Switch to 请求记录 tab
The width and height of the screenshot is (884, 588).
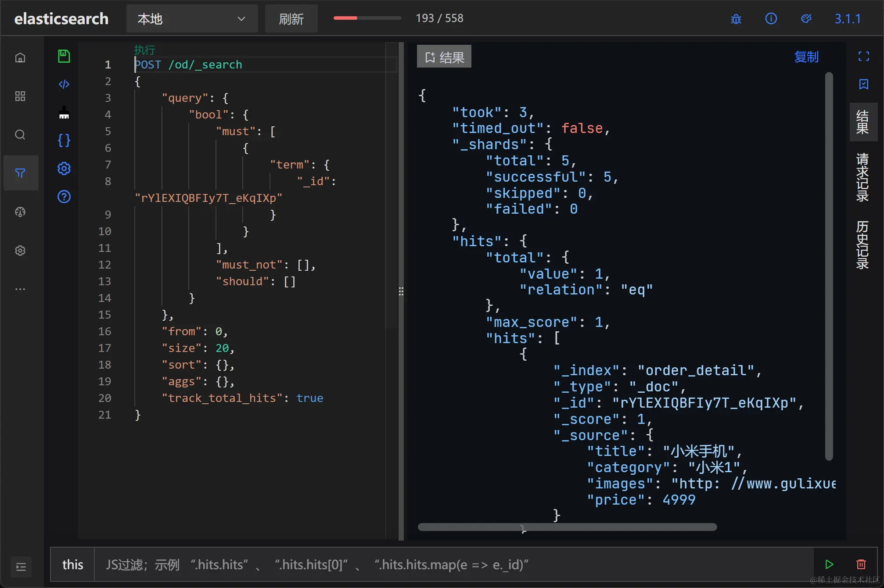tap(862, 177)
